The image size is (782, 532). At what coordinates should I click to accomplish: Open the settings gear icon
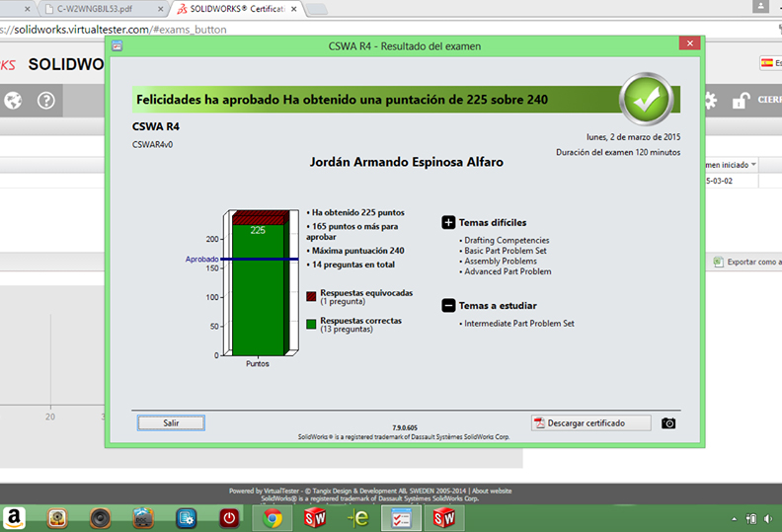(710, 101)
